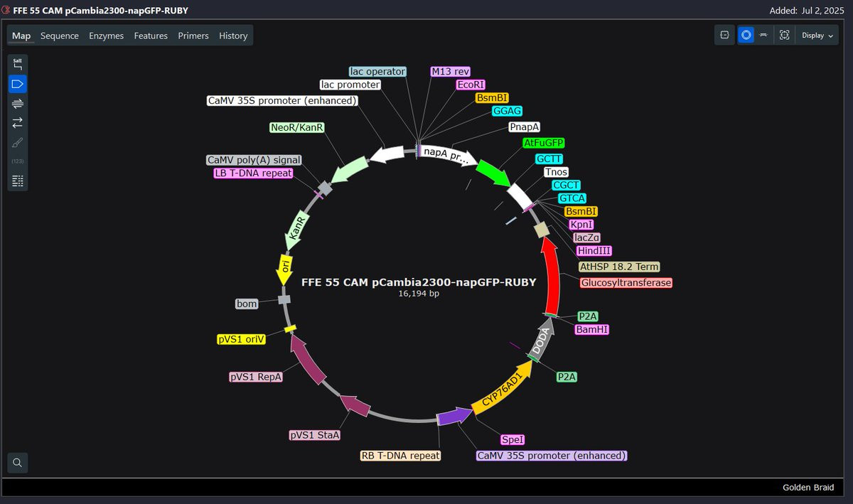
Task: Open the Features tab
Action: point(151,36)
